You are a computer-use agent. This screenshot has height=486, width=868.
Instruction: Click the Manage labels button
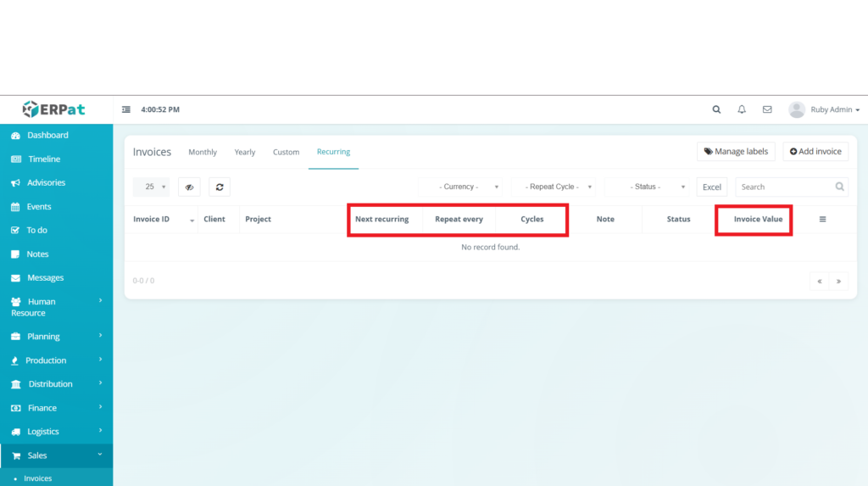[736, 152]
